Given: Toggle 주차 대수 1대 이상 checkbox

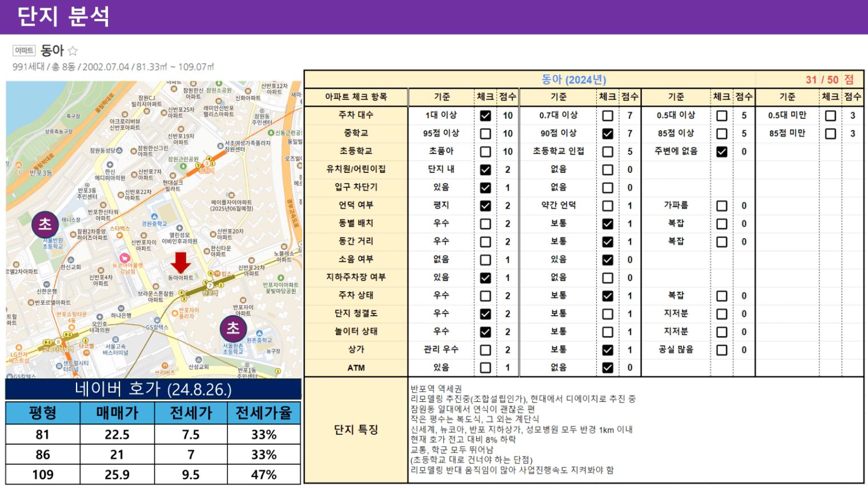Looking at the screenshot, I should (485, 115).
